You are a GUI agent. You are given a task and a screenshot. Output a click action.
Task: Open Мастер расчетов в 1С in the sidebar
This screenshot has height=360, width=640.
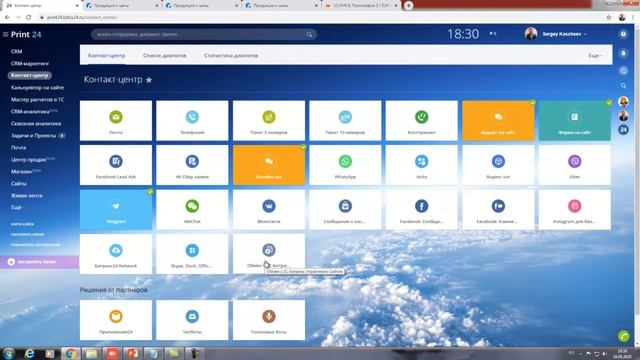pos(37,99)
